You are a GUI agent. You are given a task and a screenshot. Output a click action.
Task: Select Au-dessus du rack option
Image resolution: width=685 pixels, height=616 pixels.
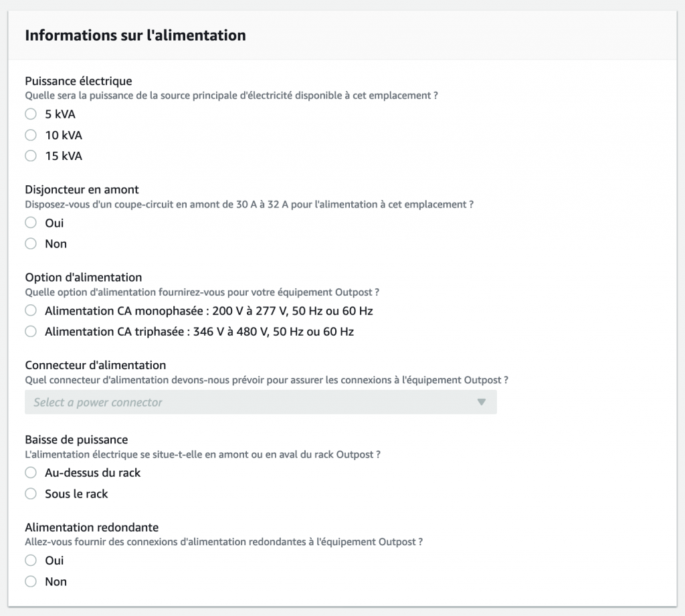[x=31, y=473]
